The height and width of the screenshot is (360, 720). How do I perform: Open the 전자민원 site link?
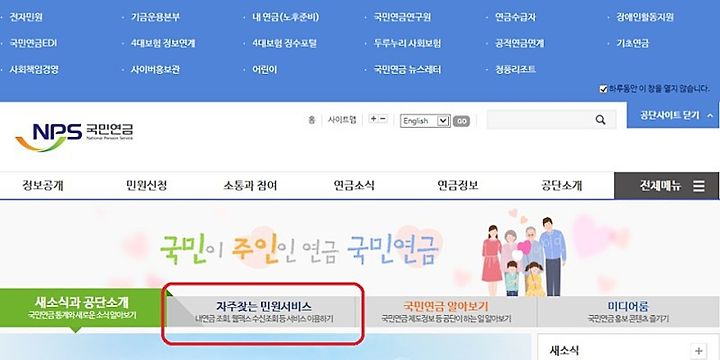(x=26, y=18)
